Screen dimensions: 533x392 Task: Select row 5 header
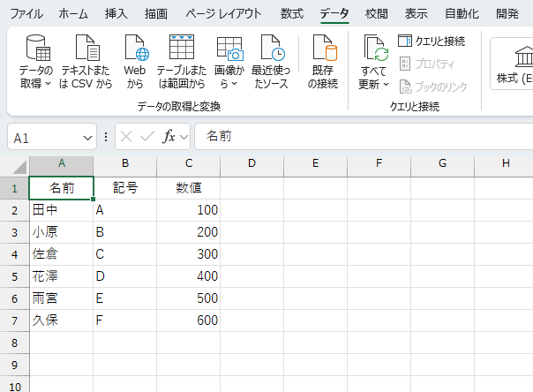14,276
